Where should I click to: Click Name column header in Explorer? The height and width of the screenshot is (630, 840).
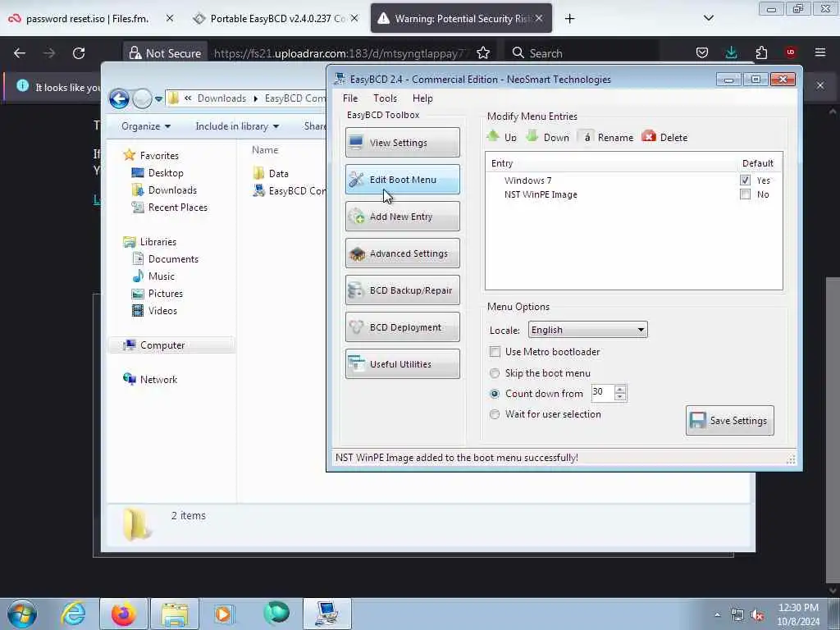[265, 150]
